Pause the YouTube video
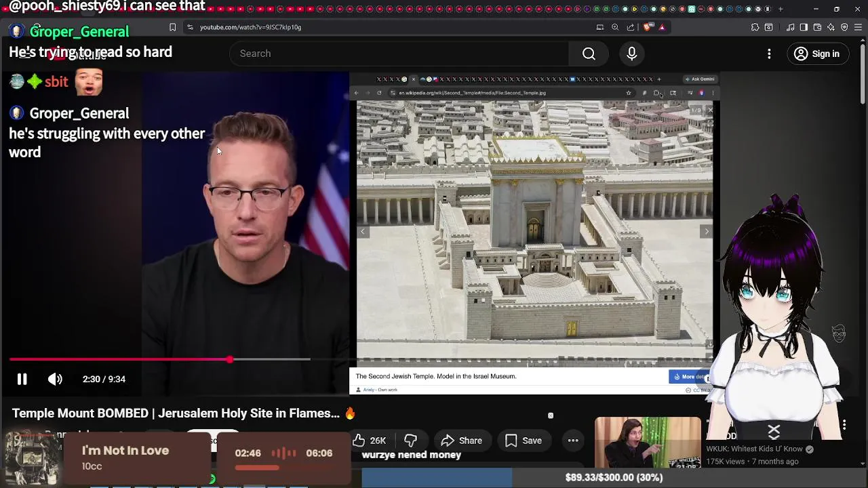The width and height of the screenshot is (868, 488). 22,379
